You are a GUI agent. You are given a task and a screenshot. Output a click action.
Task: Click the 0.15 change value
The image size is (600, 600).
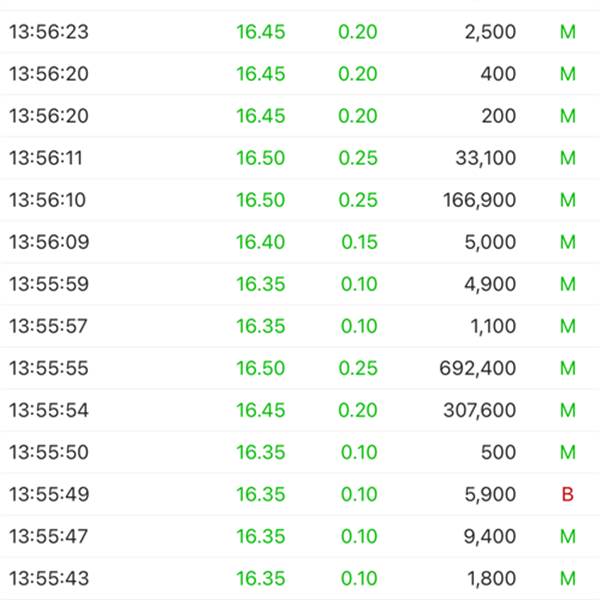pos(359,242)
